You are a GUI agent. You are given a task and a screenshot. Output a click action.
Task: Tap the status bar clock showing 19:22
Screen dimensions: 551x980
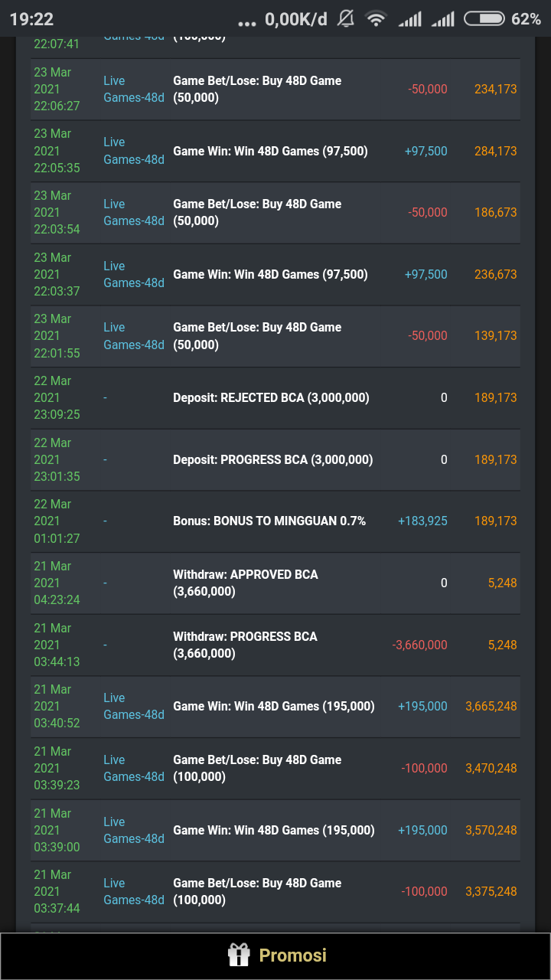(32, 18)
